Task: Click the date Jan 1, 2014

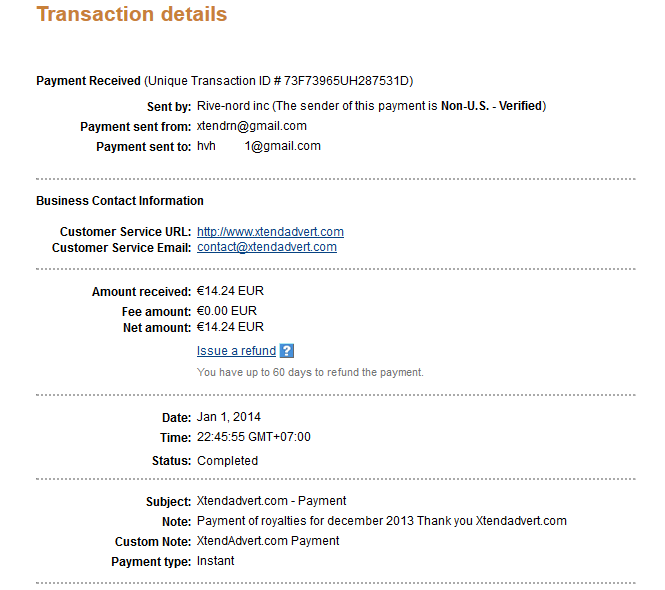Action: [229, 417]
